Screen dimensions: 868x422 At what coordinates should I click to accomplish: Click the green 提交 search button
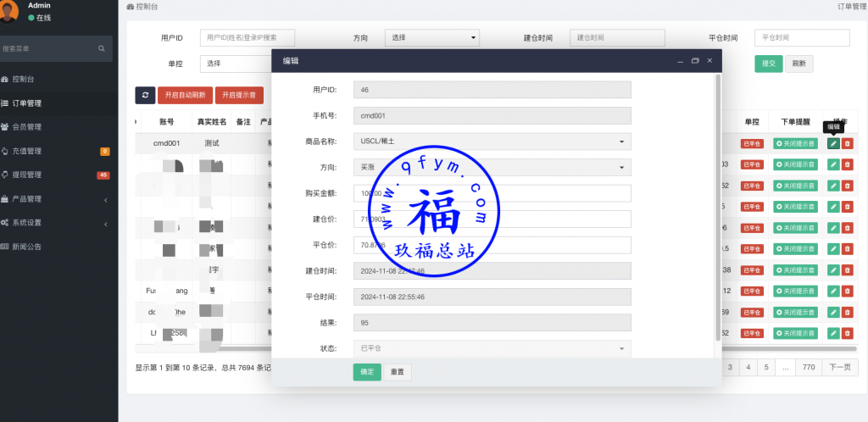(768, 64)
